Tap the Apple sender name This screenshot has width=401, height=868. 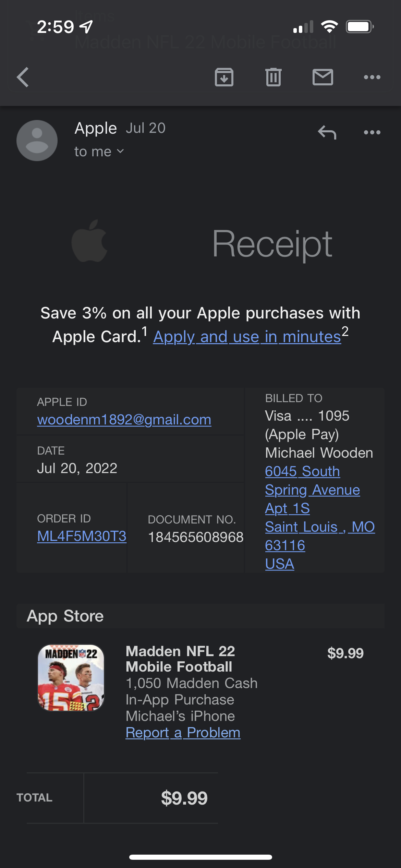96,128
